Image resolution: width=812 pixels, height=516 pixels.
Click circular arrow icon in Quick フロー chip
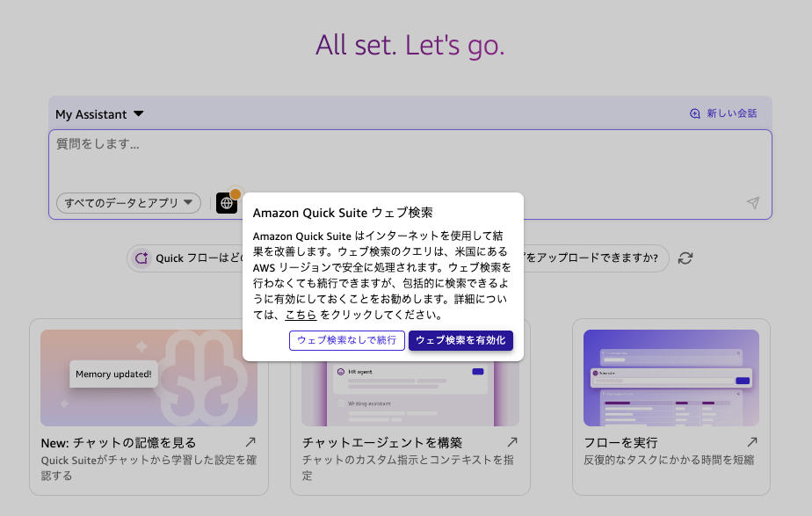tap(141, 258)
